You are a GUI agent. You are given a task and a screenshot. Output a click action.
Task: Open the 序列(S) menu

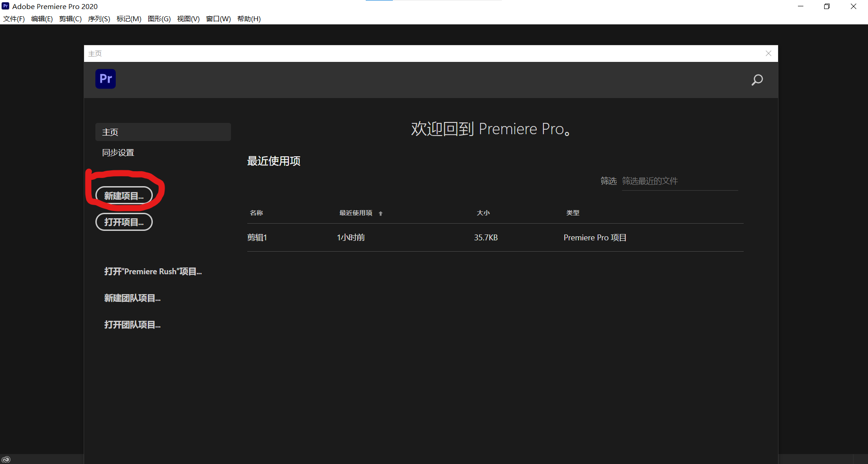99,19
